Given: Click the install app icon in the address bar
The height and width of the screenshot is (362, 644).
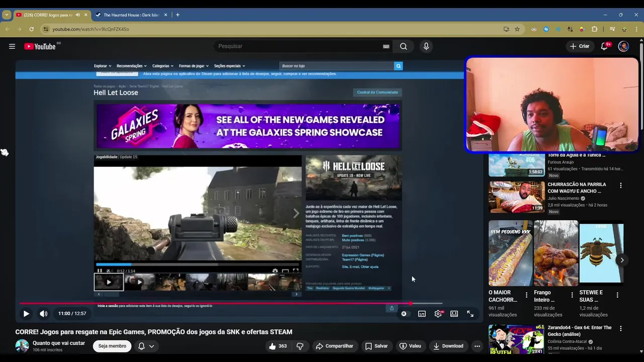Looking at the screenshot, I should [506, 29].
